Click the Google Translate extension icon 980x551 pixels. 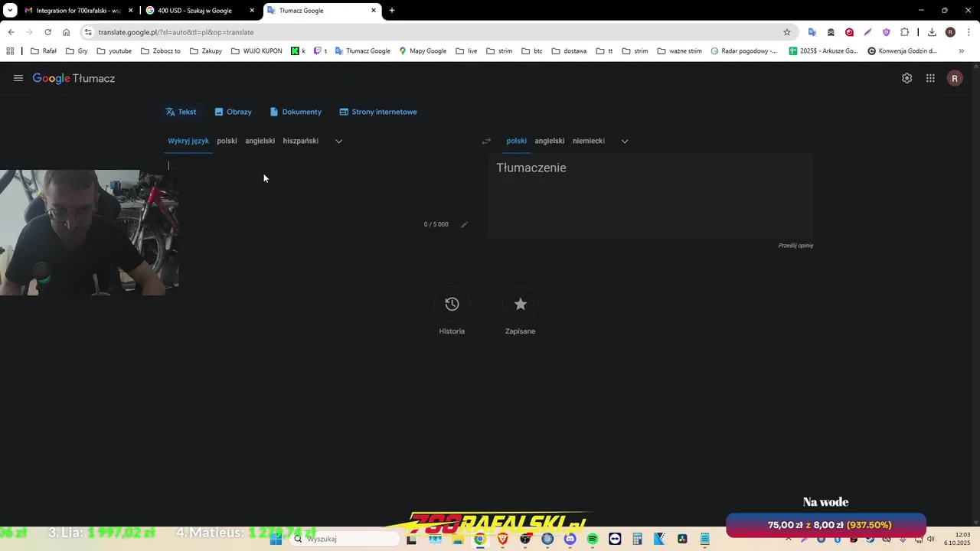[812, 32]
